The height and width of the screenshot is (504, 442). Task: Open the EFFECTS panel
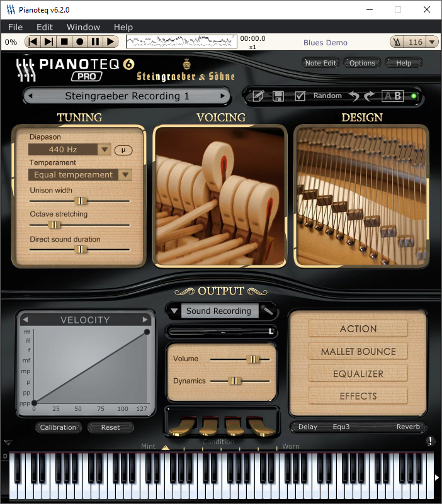pyautogui.click(x=358, y=396)
